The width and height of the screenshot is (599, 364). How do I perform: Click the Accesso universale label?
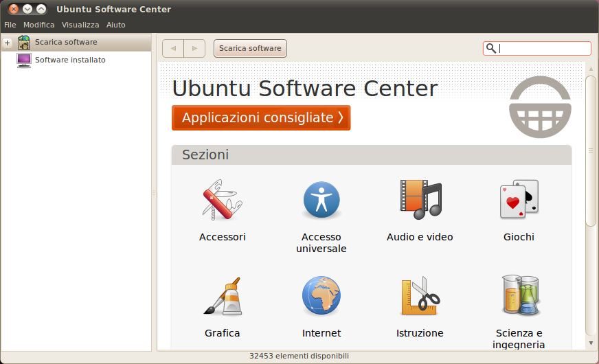click(x=321, y=243)
